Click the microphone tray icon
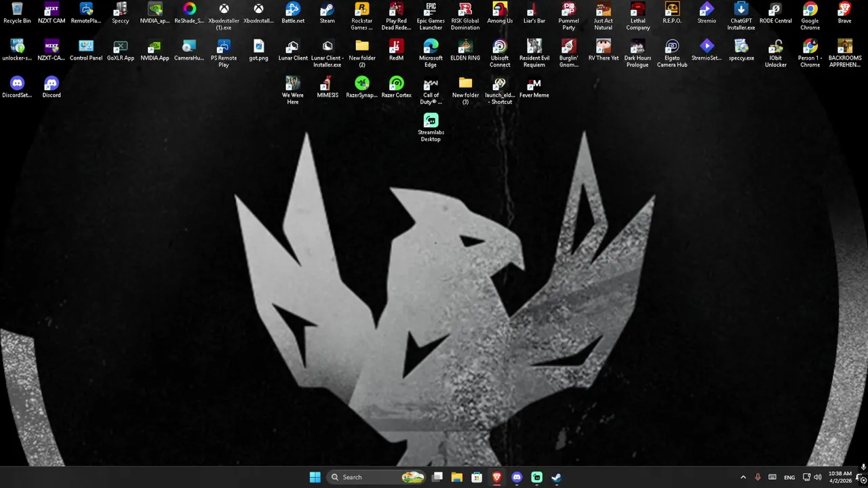The height and width of the screenshot is (488, 868). (x=757, y=477)
